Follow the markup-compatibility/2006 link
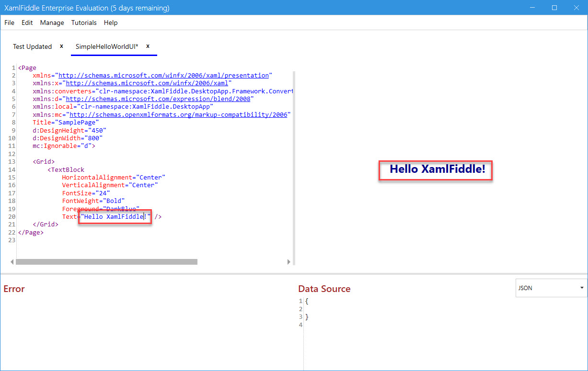 coord(178,115)
